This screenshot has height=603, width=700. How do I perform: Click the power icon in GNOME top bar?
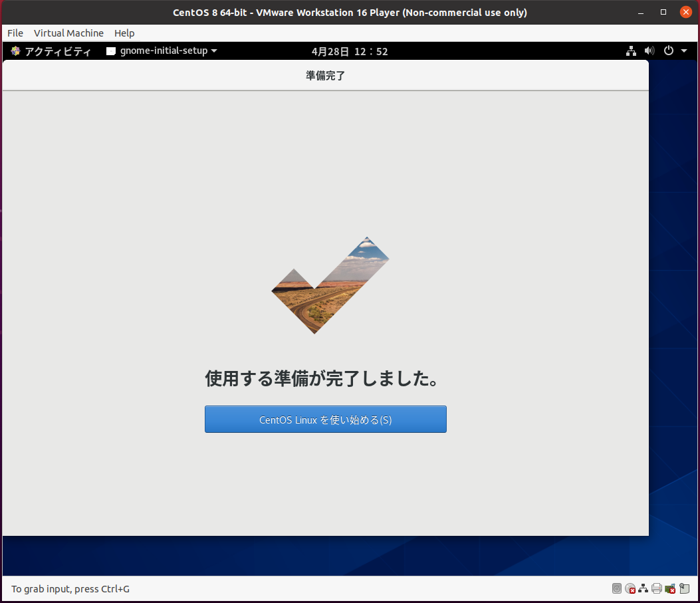coord(669,51)
